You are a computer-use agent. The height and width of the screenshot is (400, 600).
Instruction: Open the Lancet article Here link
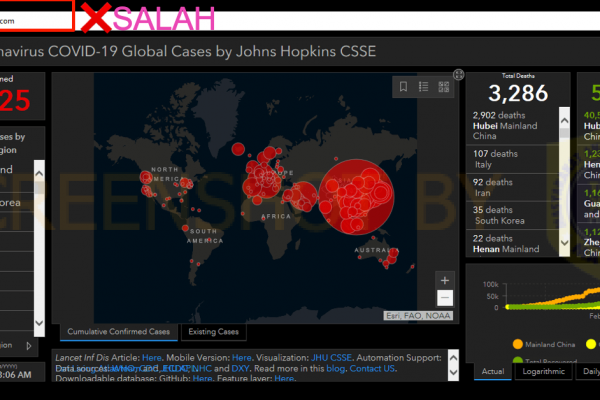pos(152,358)
